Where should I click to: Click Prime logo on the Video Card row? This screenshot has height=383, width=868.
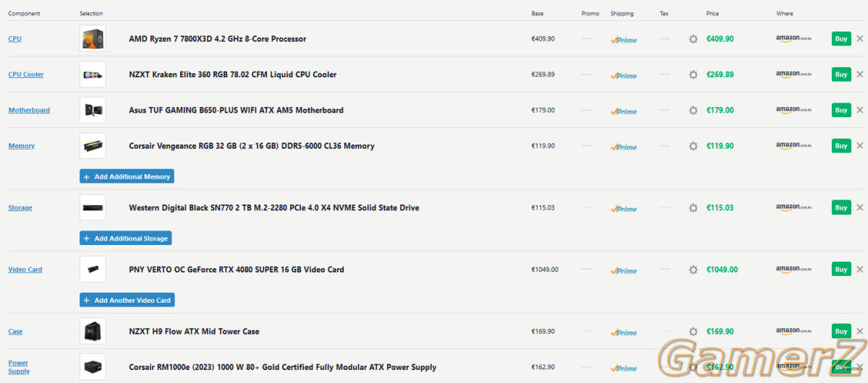tap(624, 270)
